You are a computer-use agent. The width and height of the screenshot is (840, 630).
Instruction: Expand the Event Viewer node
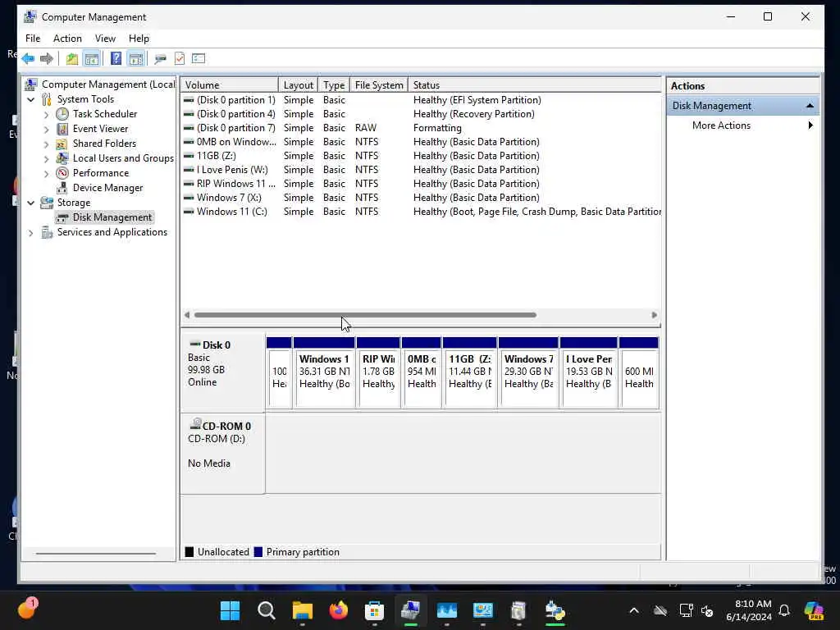click(46, 129)
